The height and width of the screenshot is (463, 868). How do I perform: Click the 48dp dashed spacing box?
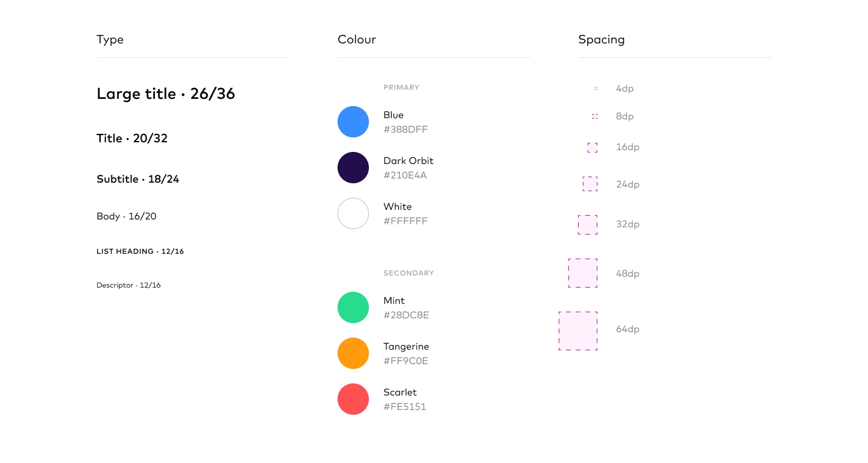(583, 273)
